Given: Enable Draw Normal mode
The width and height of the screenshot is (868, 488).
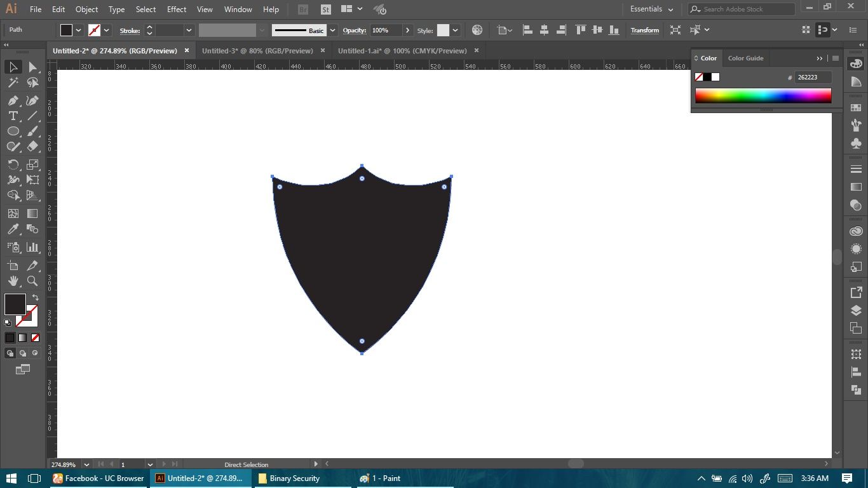Looking at the screenshot, I should click(10, 353).
